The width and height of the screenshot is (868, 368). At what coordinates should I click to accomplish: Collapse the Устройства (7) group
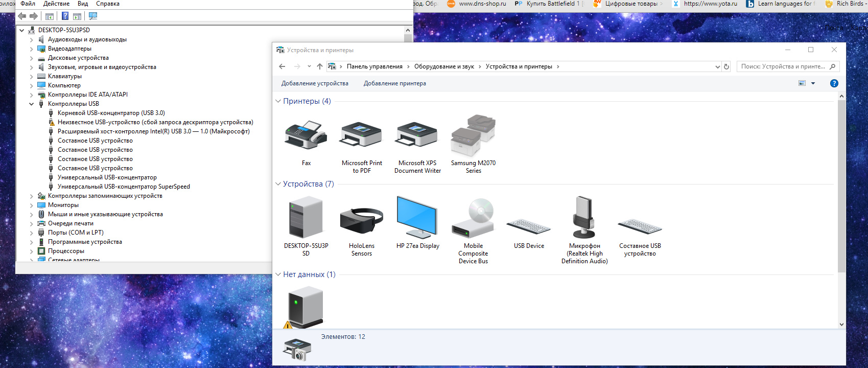[278, 184]
